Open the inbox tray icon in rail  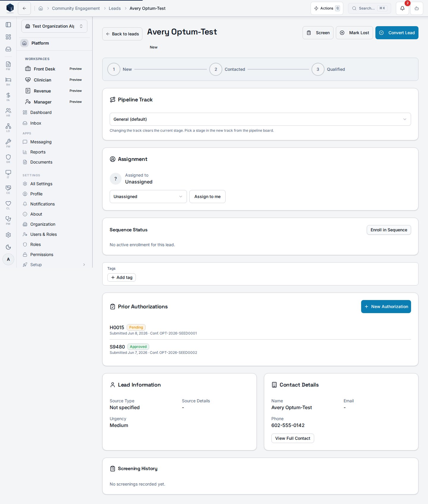pyautogui.click(x=8, y=49)
